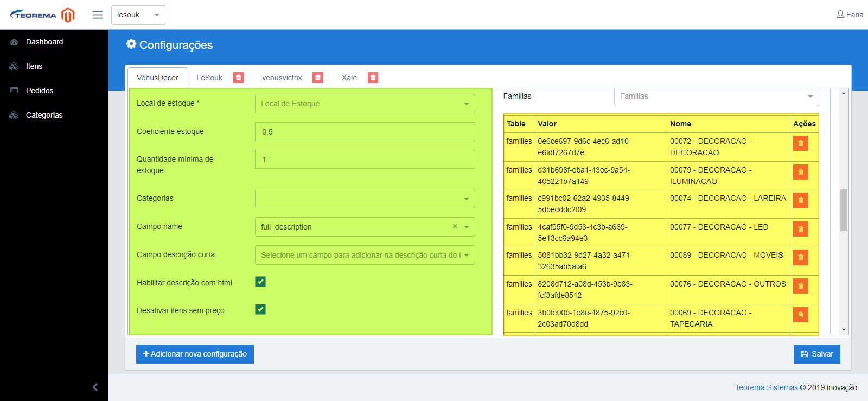868x401 pixels.
Task: Click the Configurações gear icon
Action: coord(131,44)
